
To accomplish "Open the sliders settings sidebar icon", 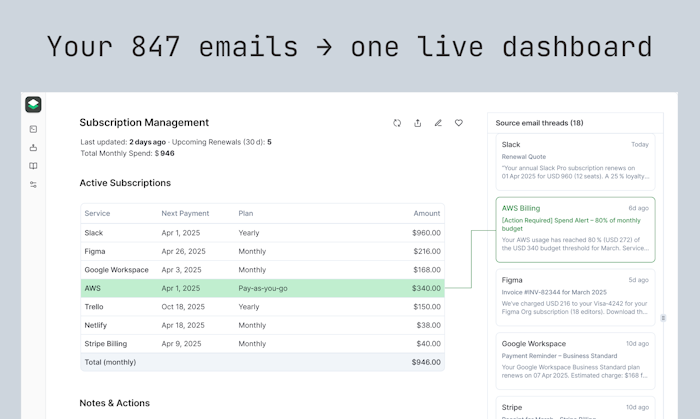I will pyautogui.click(x=33, y=184).
